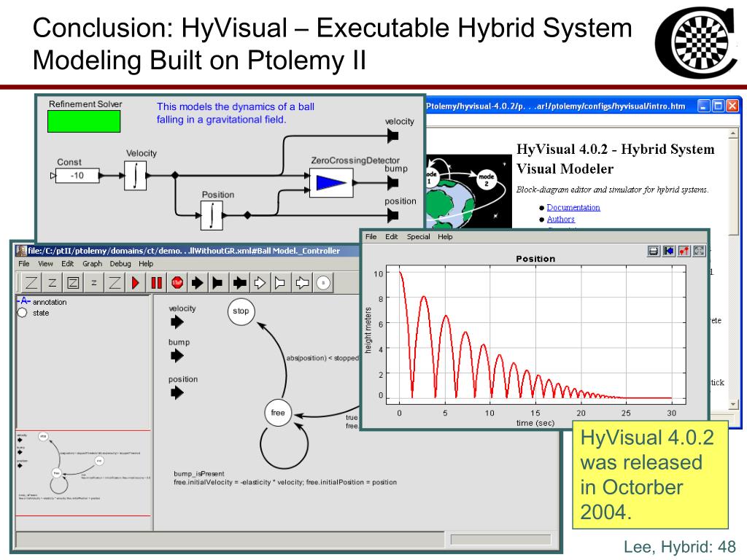This screenshot has width=747, height=560.
Task: Click the velocity output port in the ball model
Action: tap(392, 136)
